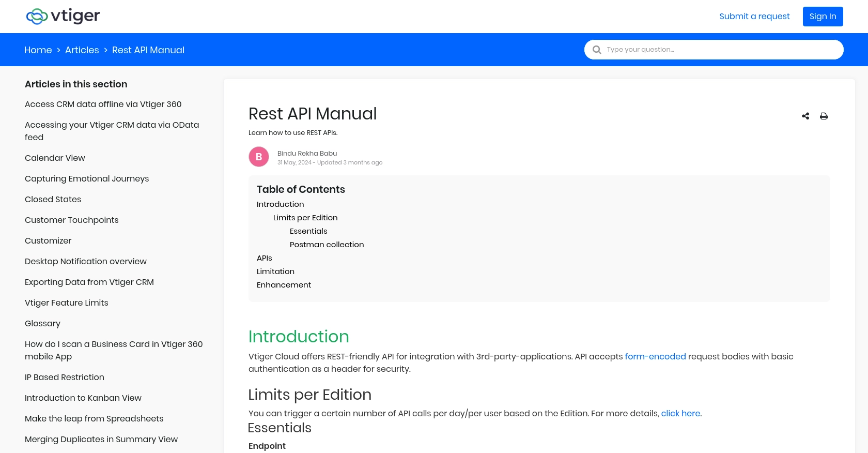The height and width of the screenshot is (453, 868).
Task: Open Capturing Emotional Journeys article
Action: coord(87,178)
